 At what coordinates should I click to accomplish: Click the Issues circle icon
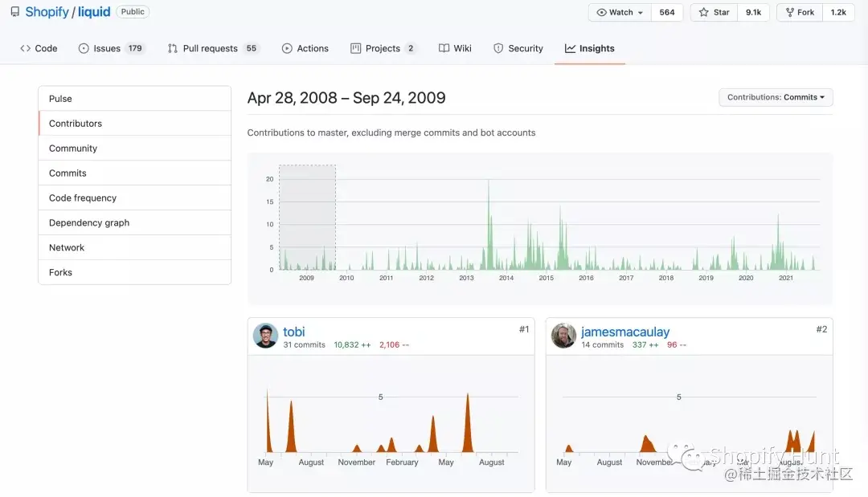tap(84, 48)
